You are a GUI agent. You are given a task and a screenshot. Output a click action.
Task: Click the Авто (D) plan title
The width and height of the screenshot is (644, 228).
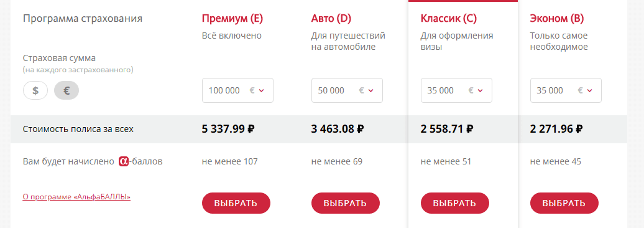click(x=331, y=19)
